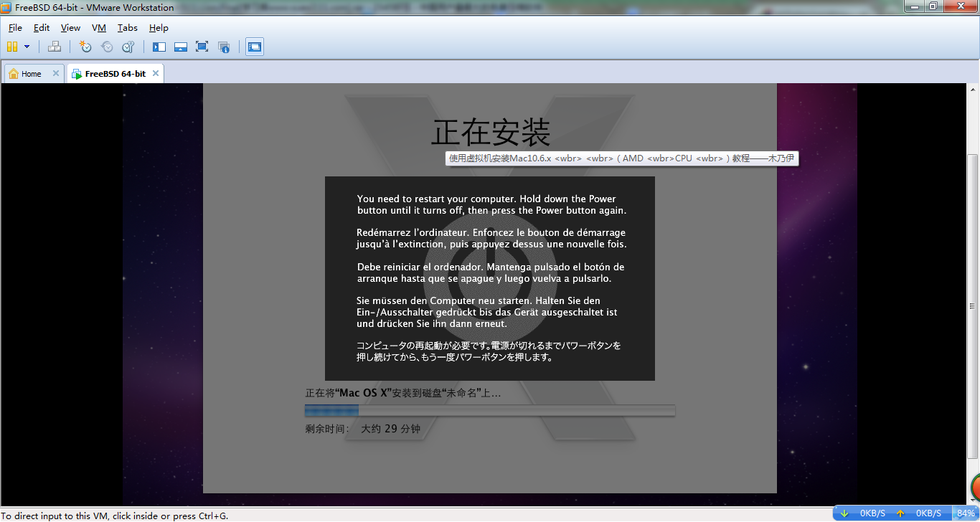This screenshot has height=522, width=980.
Task: Open the snapshot manager with the wrench-clock icon
Action: point(128,47)
